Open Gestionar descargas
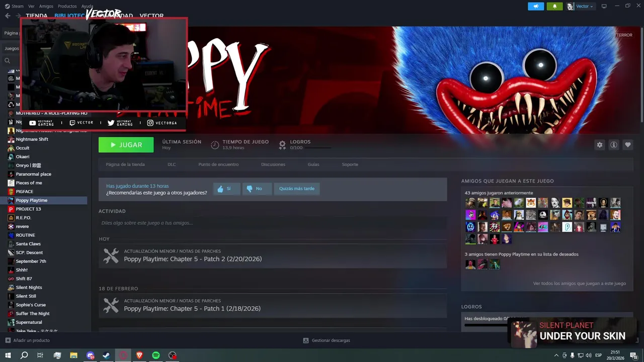 pyautogui.click(x=327, y=340)
